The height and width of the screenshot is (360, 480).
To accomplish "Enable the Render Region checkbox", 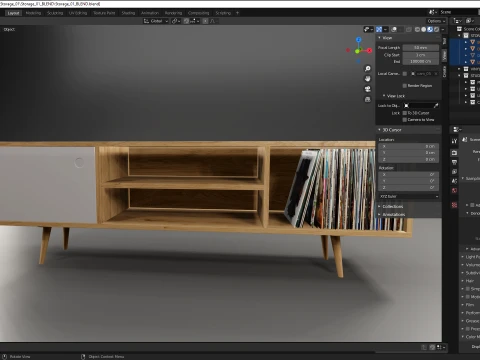I will coord(405,86).
